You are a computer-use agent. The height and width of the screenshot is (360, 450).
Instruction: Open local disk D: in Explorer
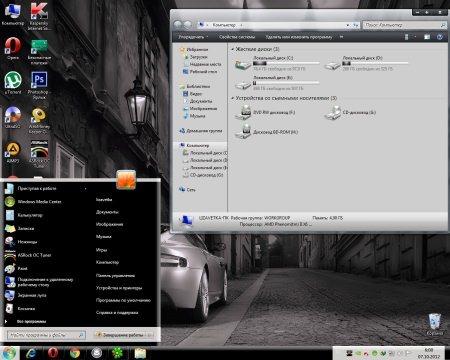point(367,63)
